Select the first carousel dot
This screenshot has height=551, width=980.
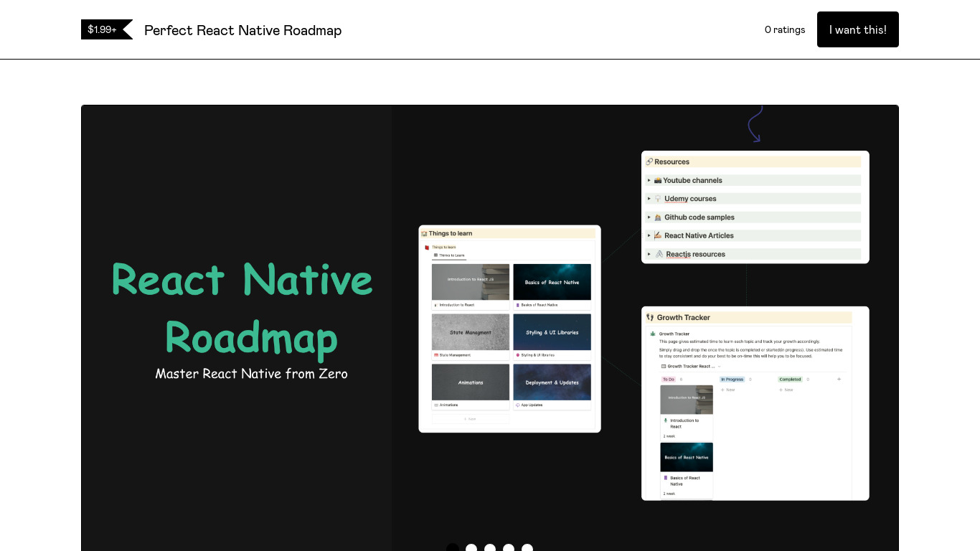(453, 548)
